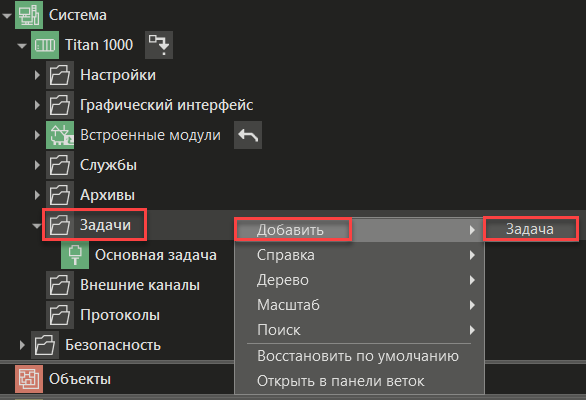Click the Задачи folder icon
The height and width of the screenshot is (400, 586).
pos(60,225)
